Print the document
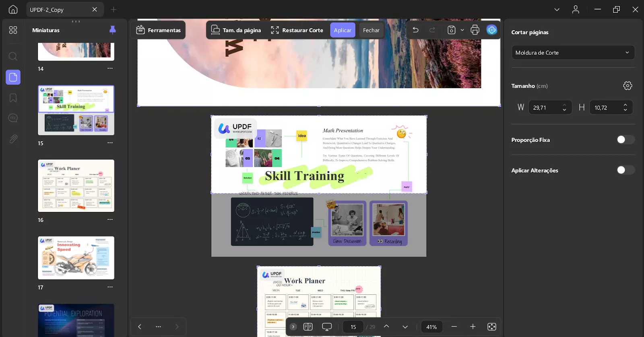Screen dimensions: 644x337 (x=475, y=30)
